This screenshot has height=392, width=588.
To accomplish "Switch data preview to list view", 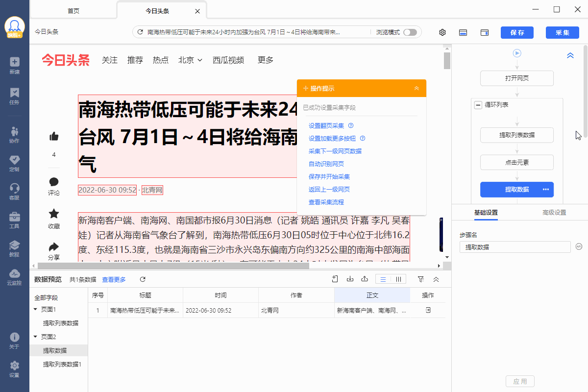I will click(383, 279).
